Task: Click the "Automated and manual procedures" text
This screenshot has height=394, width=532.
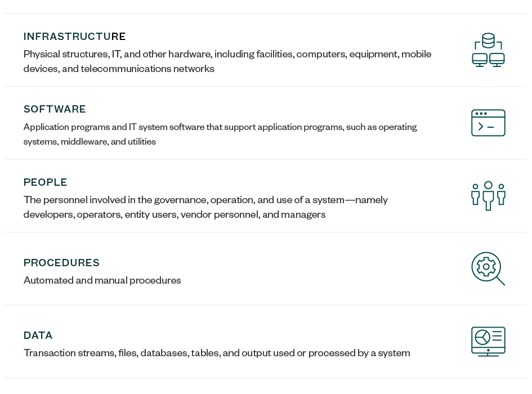Action: (x=102, y=280)
